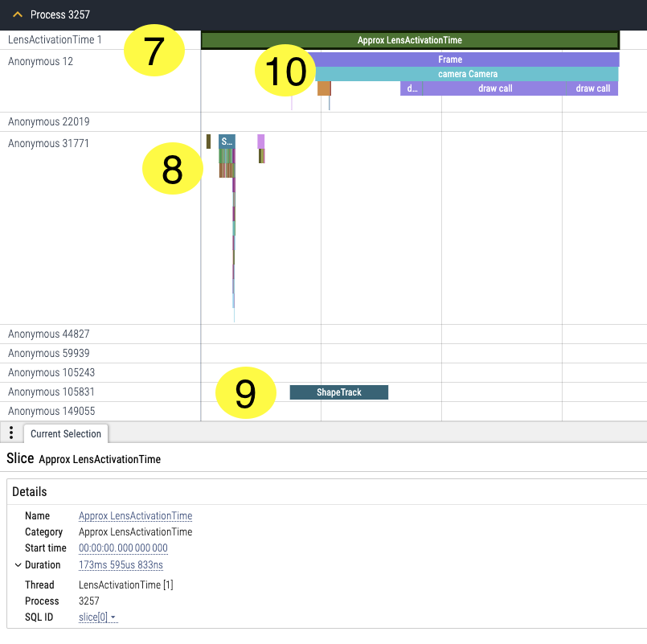Image resolution: width=647 pixels, height=644 pixels.
Task: Collapse the Process 3257 chevron
Action: point(18,14)
